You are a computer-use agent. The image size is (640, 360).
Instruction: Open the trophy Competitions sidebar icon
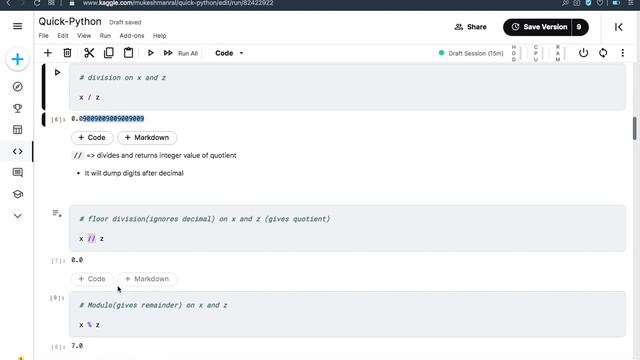[18, 108]
